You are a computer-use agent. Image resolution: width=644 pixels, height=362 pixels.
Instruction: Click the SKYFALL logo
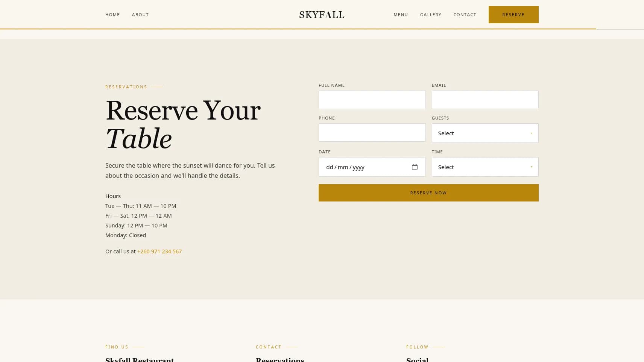[322, 15]
